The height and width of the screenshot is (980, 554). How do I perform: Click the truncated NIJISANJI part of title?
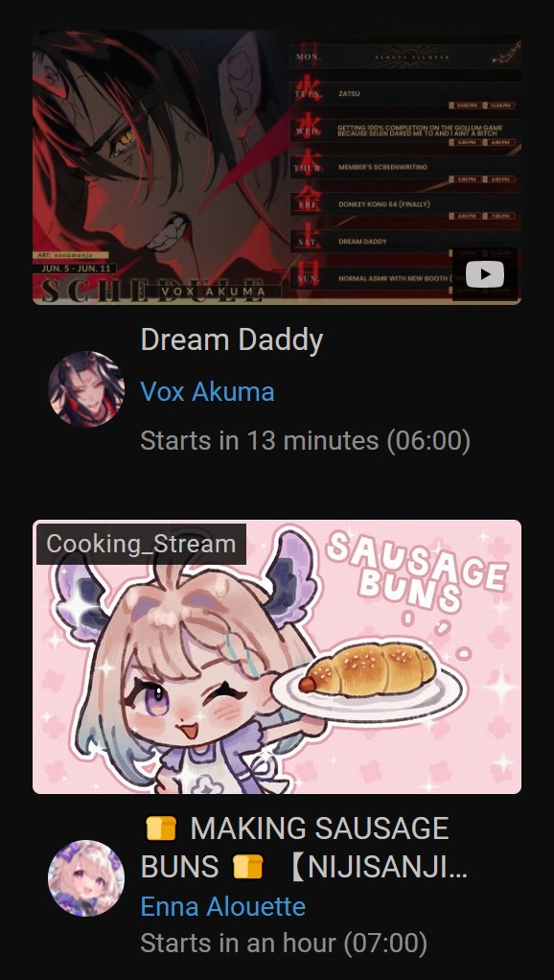[x=379, y=868]
